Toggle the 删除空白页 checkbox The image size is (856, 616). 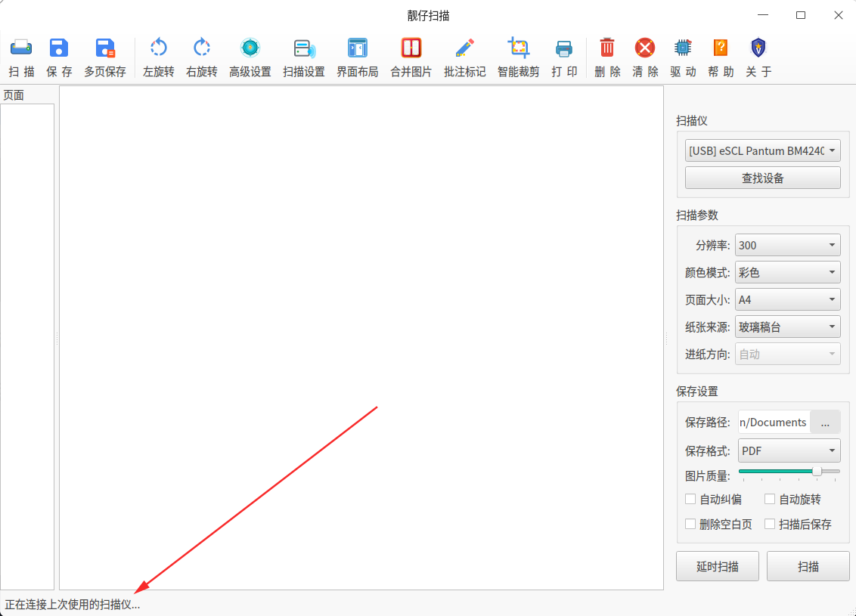click(690, 524)
